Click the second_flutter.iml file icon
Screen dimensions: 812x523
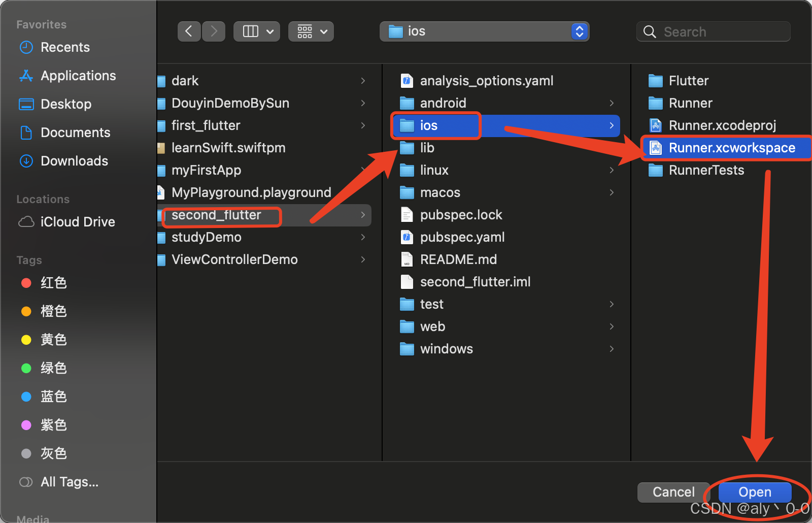coord(407,282)
